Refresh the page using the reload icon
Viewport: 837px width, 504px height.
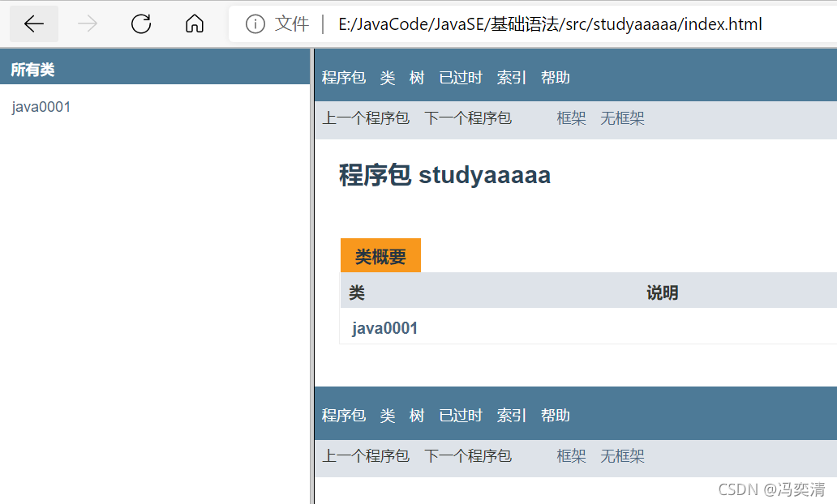tap(140, 23)
